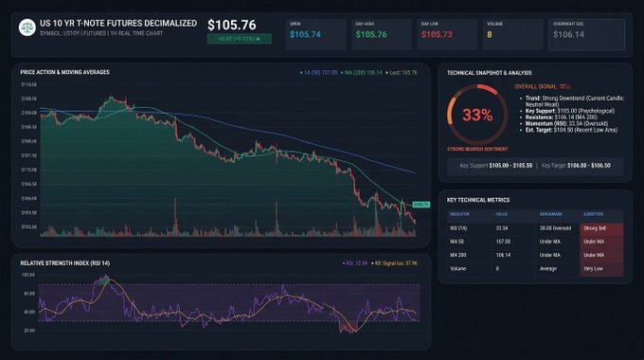Toggle the RSI Signal line legend entry

394,263
